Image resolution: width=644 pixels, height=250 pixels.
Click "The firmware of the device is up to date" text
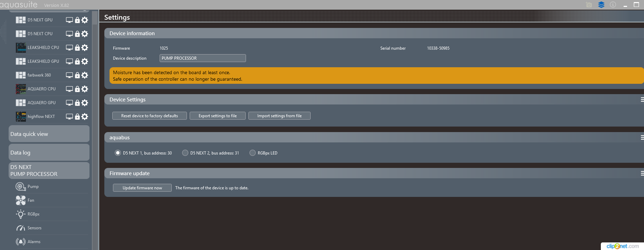212,188
